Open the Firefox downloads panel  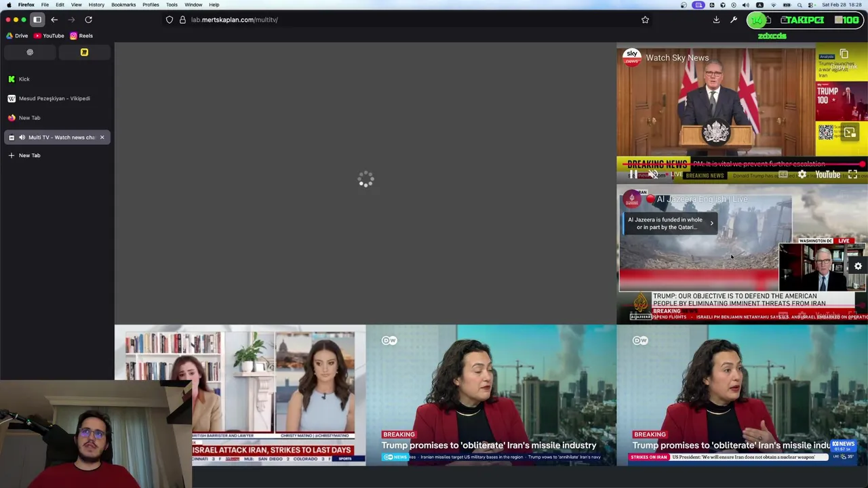click(716, 20)
